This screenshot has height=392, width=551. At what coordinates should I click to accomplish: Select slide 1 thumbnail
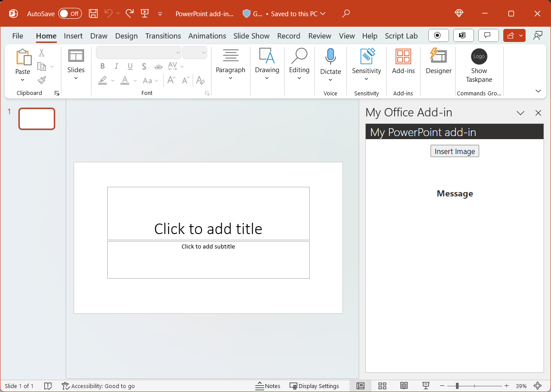37,119
